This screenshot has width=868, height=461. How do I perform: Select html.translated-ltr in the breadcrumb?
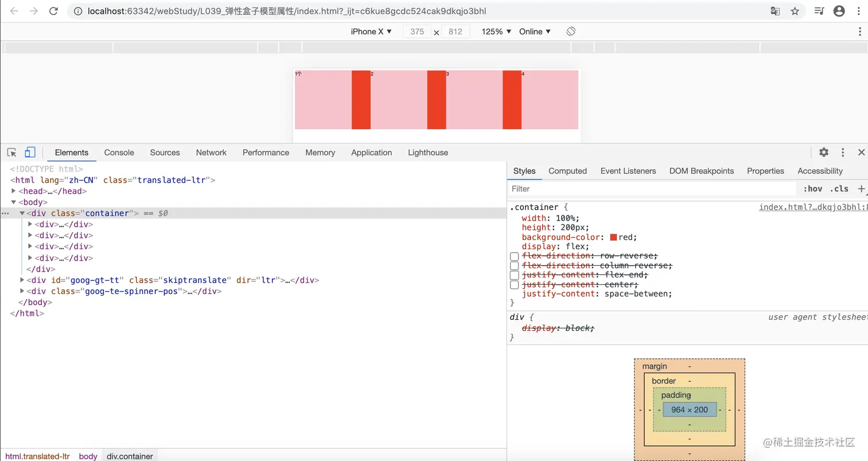(37, 456)
